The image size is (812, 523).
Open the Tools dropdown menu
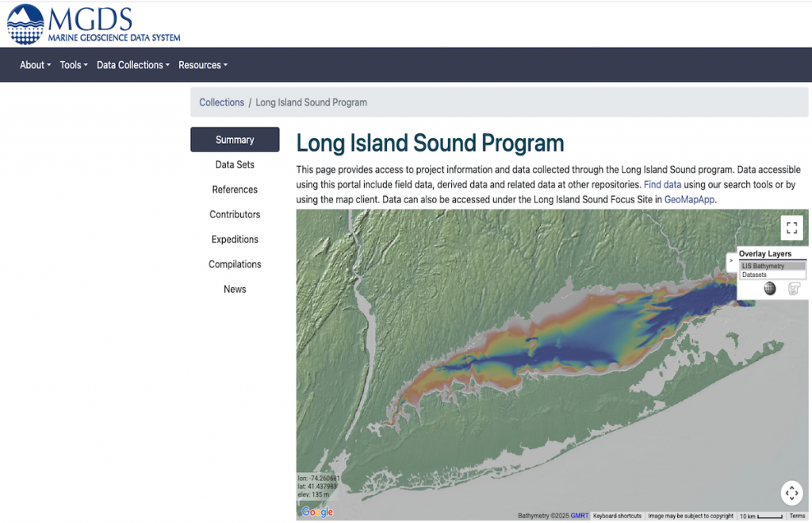click(73, 65)
